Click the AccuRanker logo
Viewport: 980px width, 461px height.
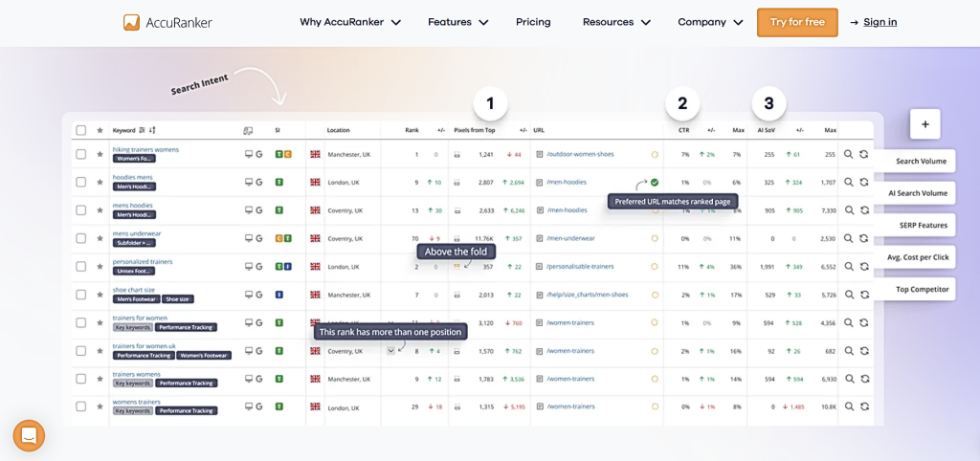point(167,23)
